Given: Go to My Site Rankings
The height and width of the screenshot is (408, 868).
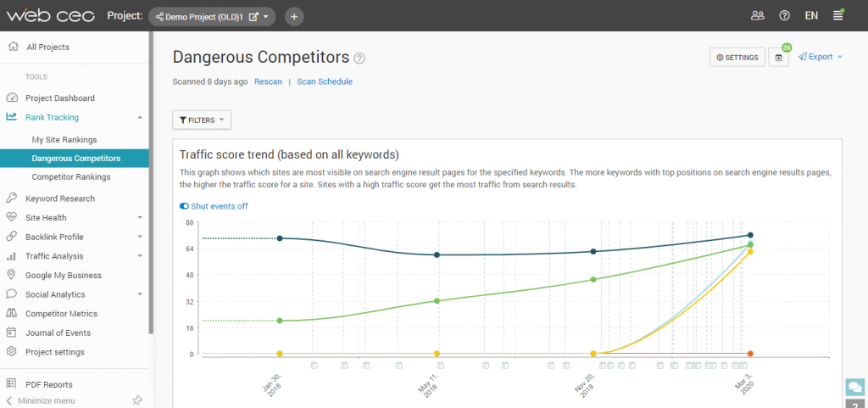Looking at the screenshot, I should tap(64, 139).
